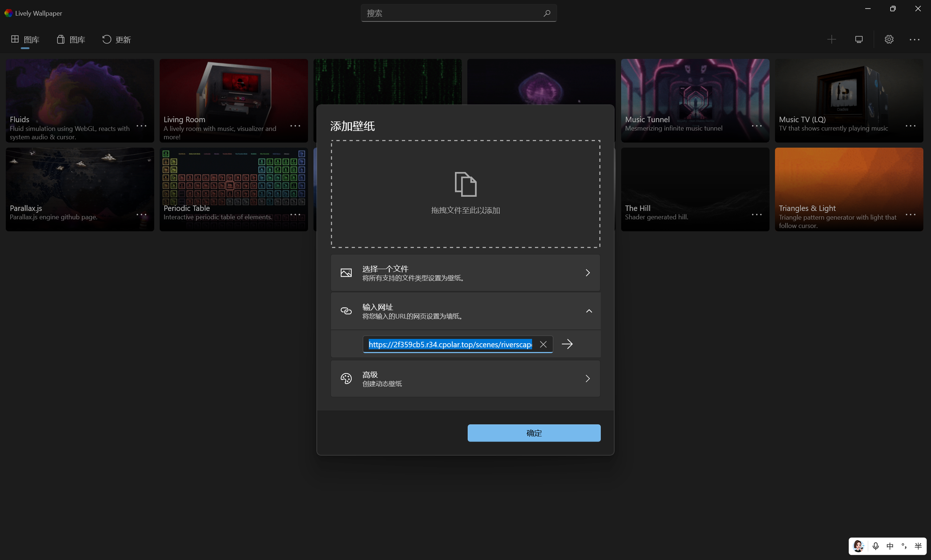The image size is (931, 560).
Task: Click the drag-and-drop file area
Action: [465, 194]
